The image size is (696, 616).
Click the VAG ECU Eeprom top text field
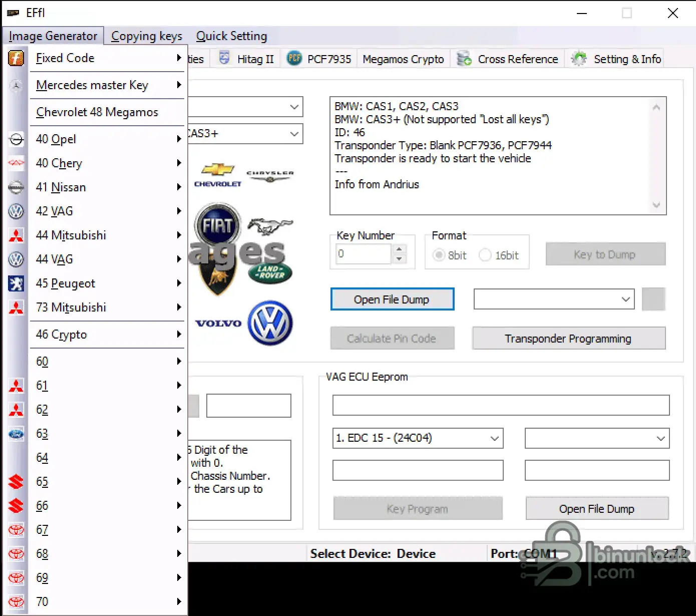click(501, 405)
